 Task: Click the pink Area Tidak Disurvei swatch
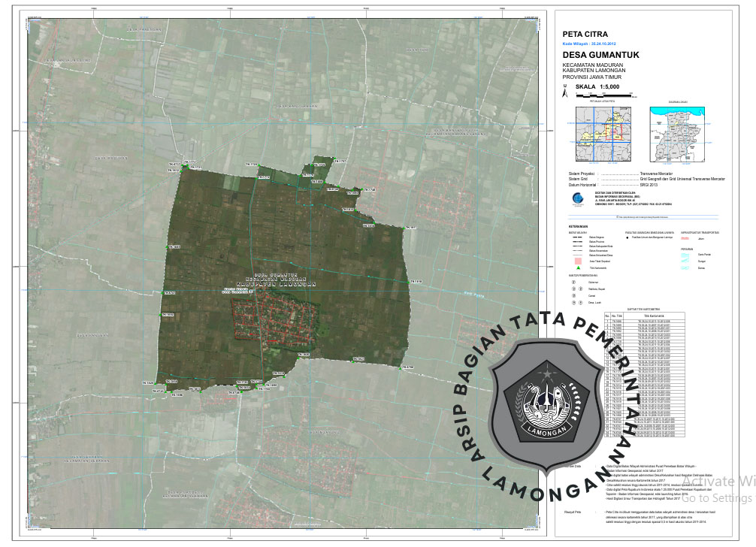click(579, 261)
